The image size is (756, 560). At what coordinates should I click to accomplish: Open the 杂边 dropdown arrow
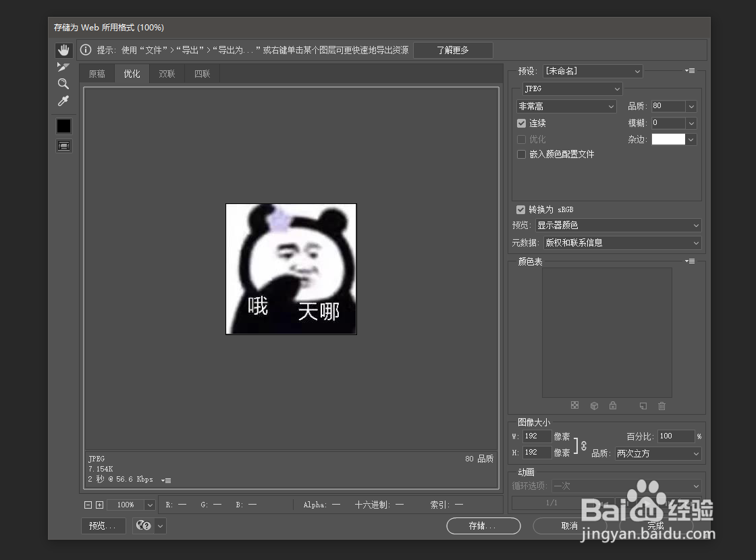(691, 139)
